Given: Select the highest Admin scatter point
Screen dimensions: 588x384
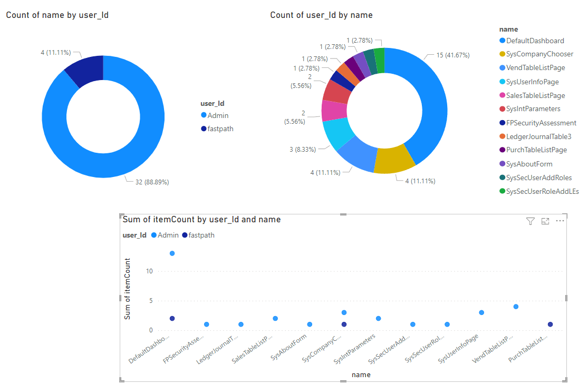Looking at the screenshot, I should 172,253.
